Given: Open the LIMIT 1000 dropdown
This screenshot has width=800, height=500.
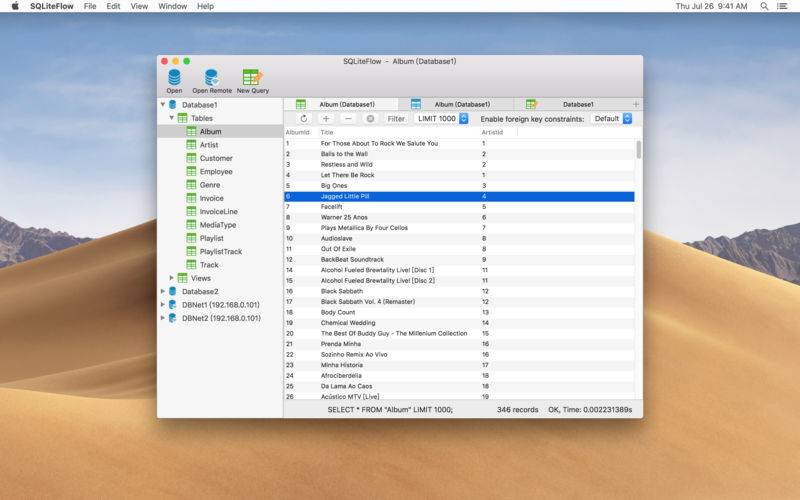Looking at the screenshot, I should click(441, 118).
